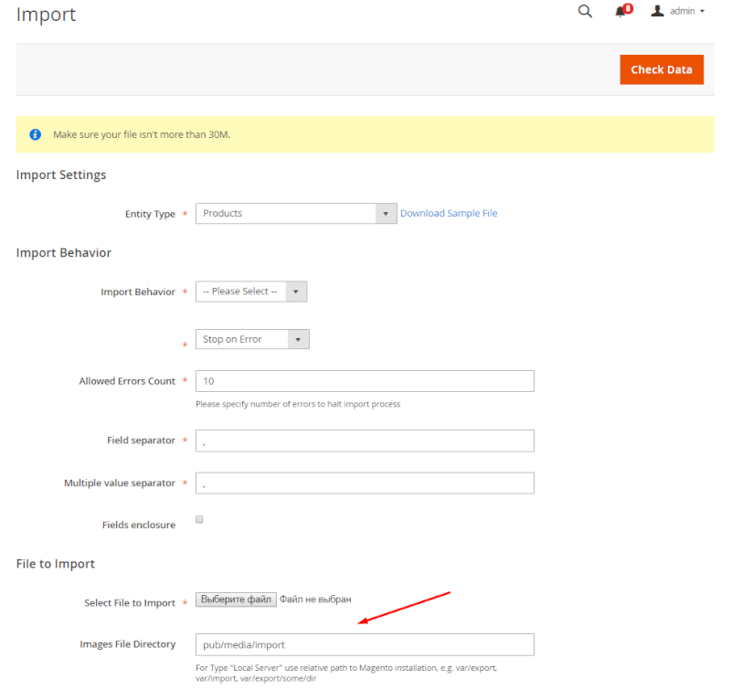Open the Download Sample File link
The width and height of the screenshot is (731, 700).
(x=449, y=213)
